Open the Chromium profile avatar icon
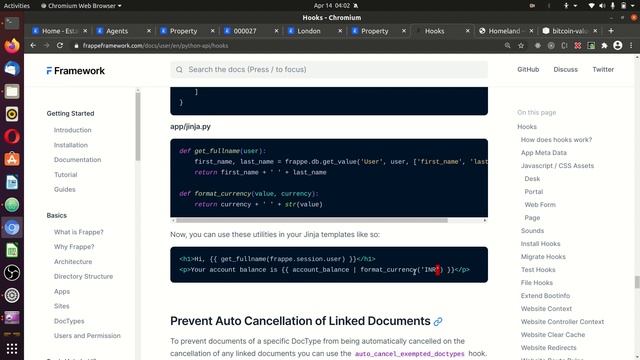640x360 pixels. [618, 46]
